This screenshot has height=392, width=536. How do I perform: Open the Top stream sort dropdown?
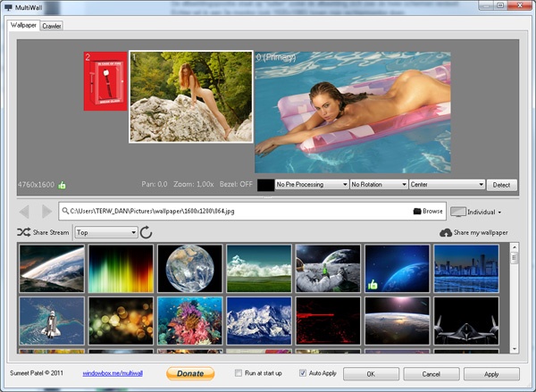pyautogui.click(x=105, y=232)
